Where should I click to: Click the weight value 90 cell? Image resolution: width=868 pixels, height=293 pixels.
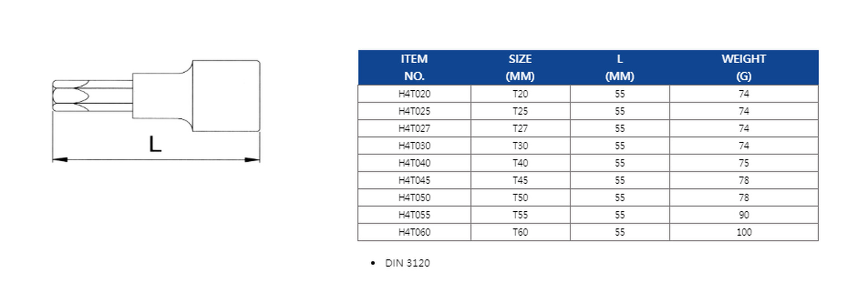(744, 215)
